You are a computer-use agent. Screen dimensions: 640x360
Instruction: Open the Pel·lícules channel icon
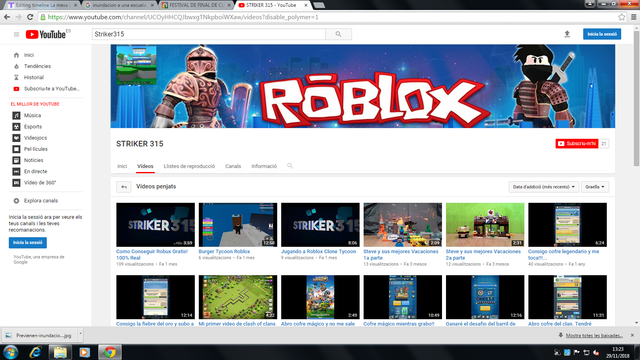[16, 149]
